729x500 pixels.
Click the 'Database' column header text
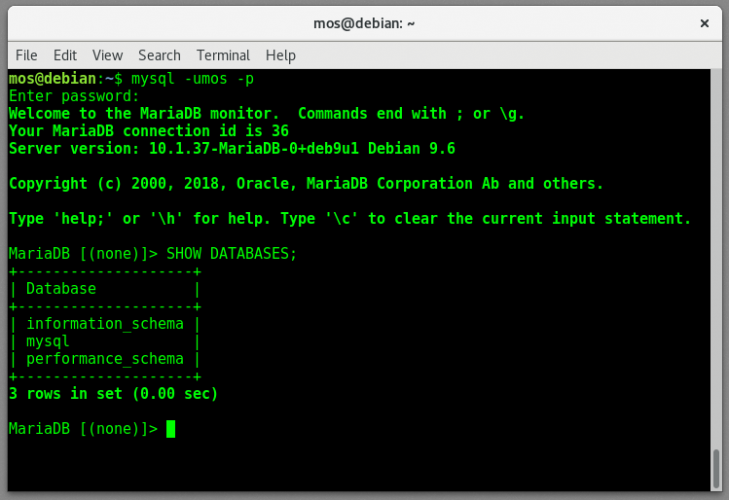click(61, 289)
